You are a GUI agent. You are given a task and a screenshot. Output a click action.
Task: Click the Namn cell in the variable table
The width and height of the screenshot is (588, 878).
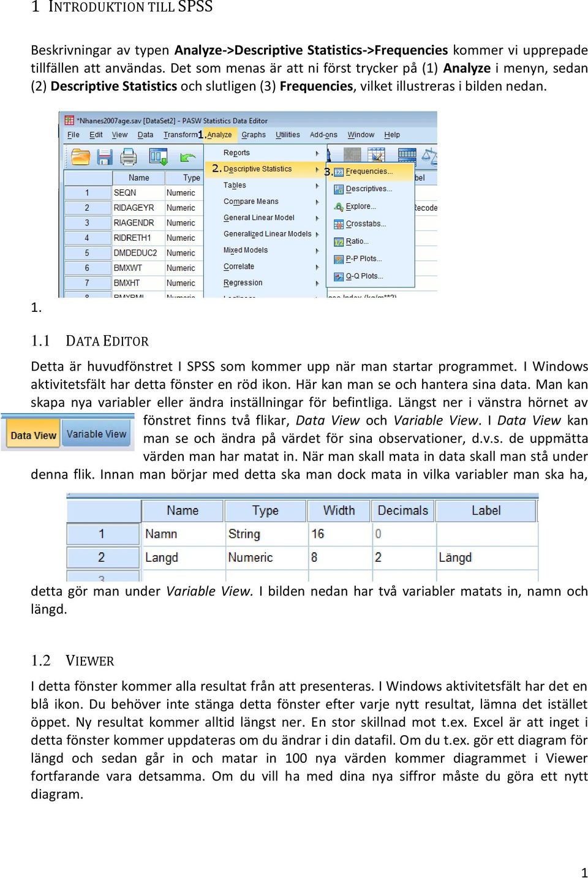coord(183,534)
